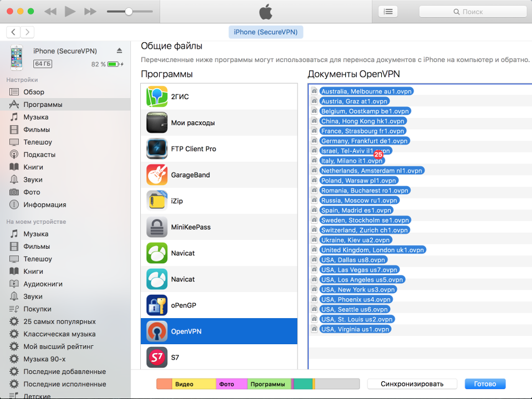532x399 pixels.
Task: Select the oPenGP app icon
Action: tap(157, 305)
